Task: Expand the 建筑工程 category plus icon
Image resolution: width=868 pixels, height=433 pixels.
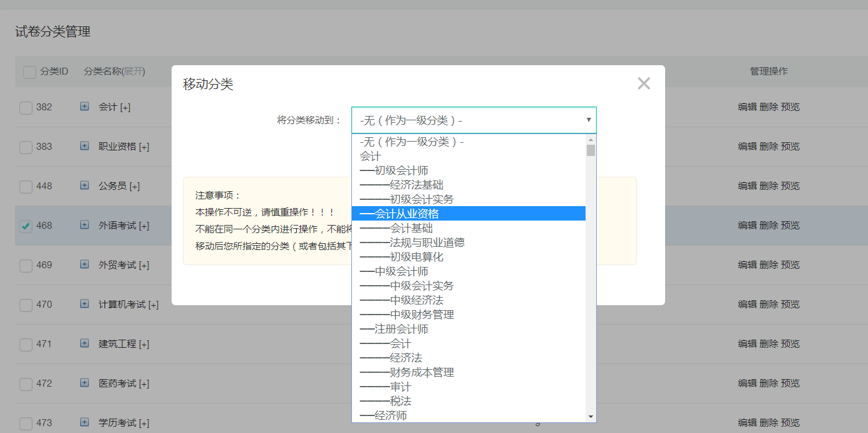Action: coord(84,343)
